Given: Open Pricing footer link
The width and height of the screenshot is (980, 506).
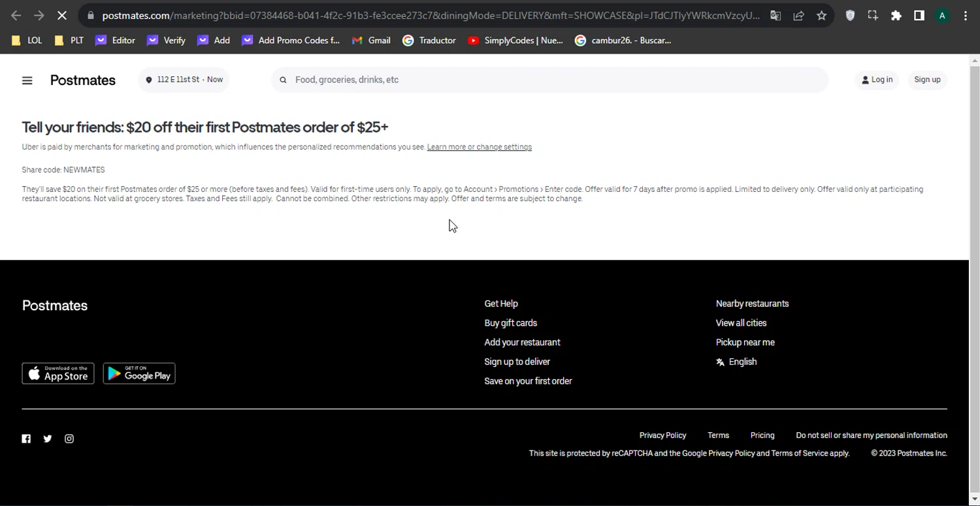Looking at the screenshot, I should click(x=762, y=435).
